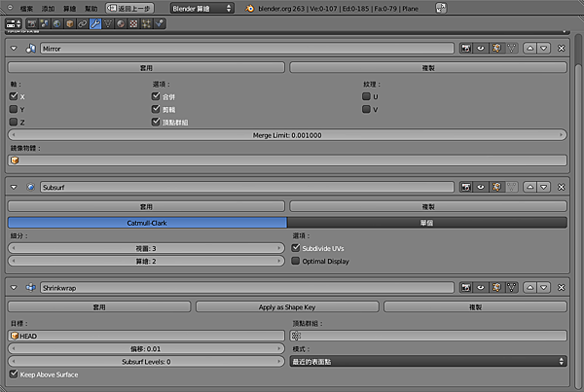Enable the U texture checkbox
This screenshot has width=584, height=392.
[x=366, y=96]
